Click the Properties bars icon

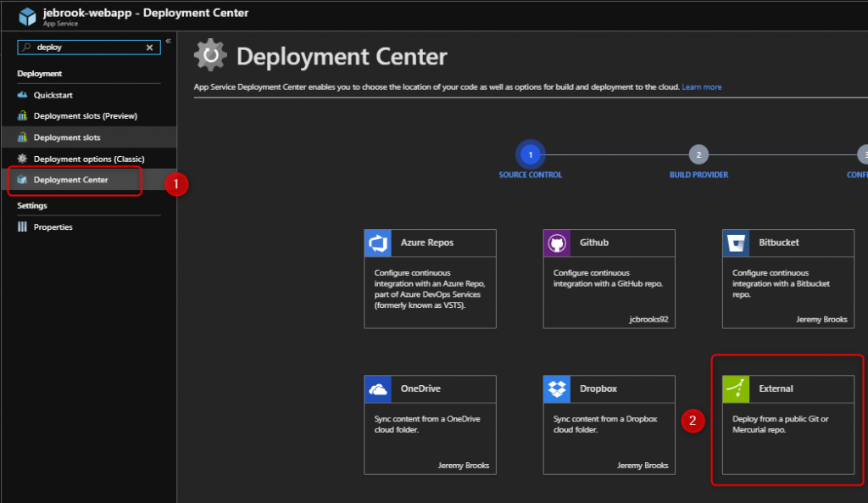tap(22, 226)
